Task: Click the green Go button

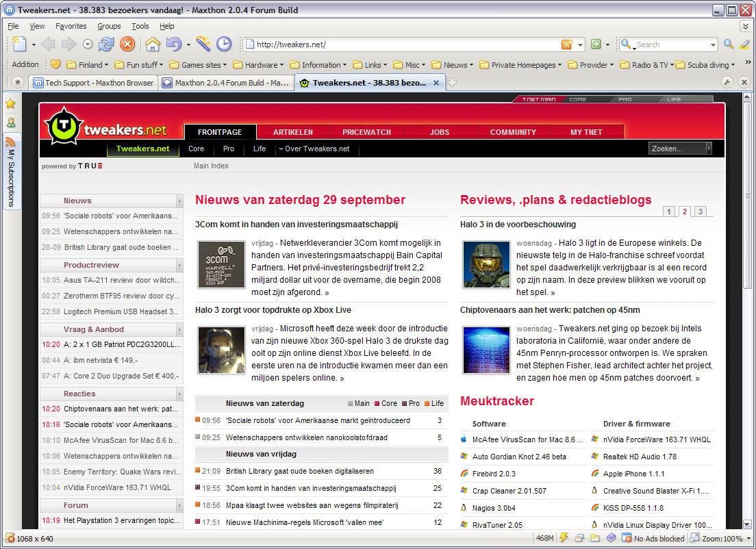Action: pos(596,44)
